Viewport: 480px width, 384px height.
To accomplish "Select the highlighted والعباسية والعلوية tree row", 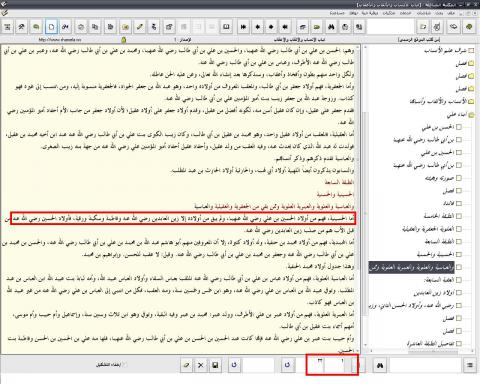I will tap(412, 267).
